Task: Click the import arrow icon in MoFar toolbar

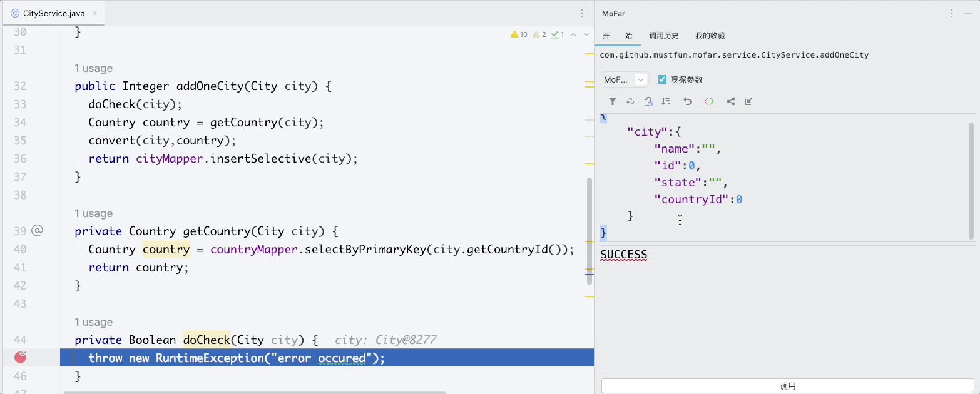Action: coord(748,101)
